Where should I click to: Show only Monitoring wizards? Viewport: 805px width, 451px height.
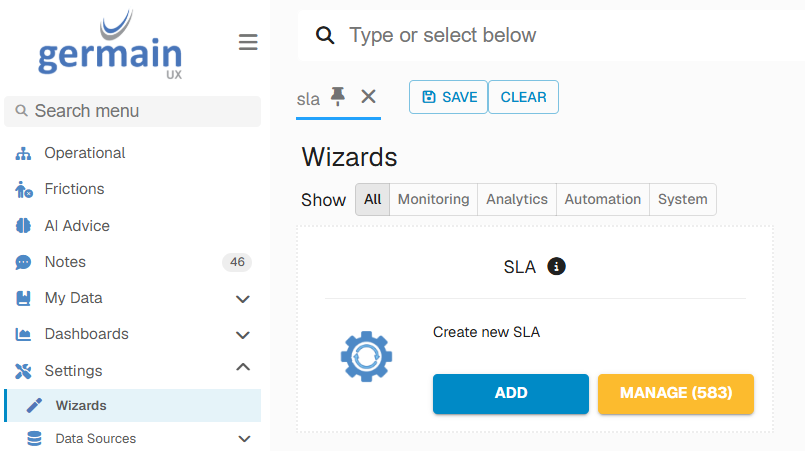pyautogui.click(x=433, y=199)
